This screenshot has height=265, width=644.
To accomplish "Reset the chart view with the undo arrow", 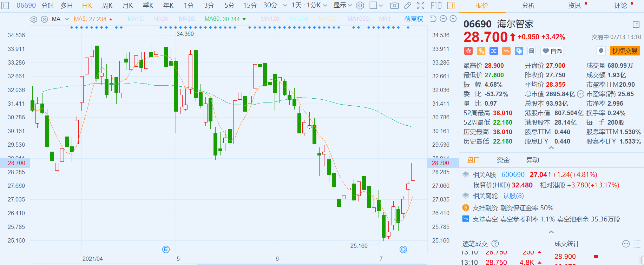I will tap(433, 19).
